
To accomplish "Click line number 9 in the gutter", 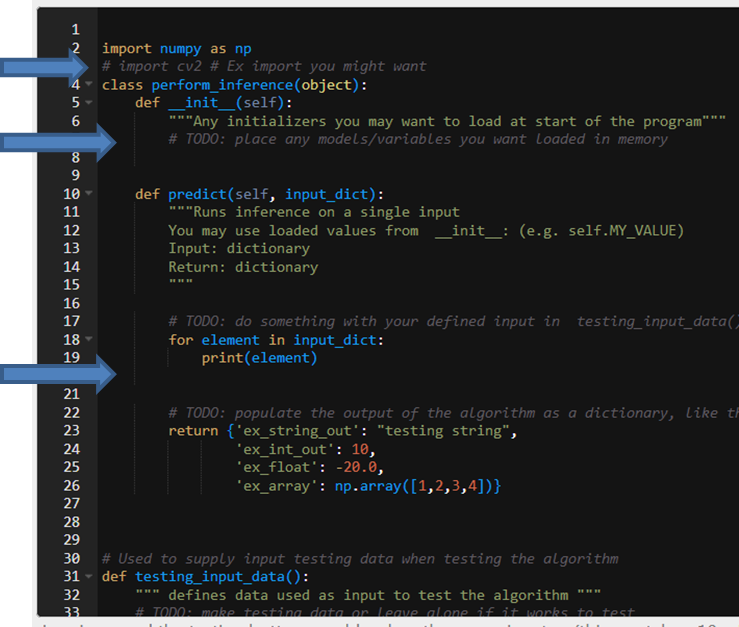I will [75, 175].
